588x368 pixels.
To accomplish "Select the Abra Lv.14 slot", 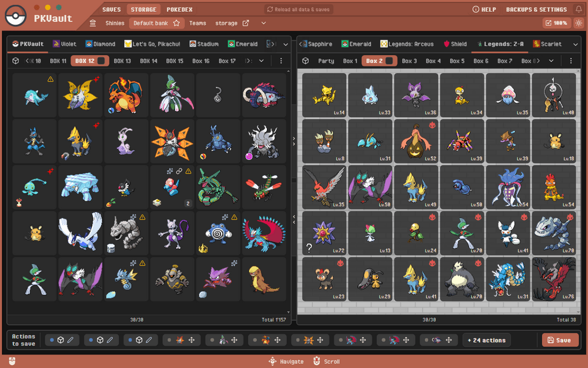I will tap(324, 95).
